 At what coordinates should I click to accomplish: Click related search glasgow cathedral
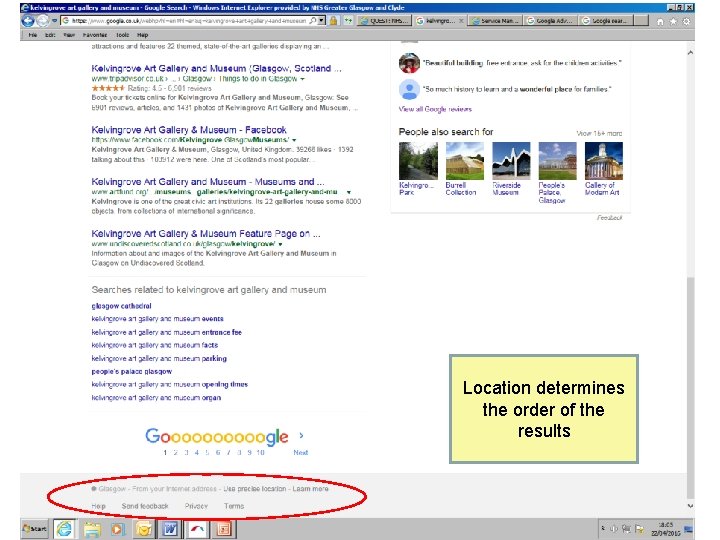121,306
